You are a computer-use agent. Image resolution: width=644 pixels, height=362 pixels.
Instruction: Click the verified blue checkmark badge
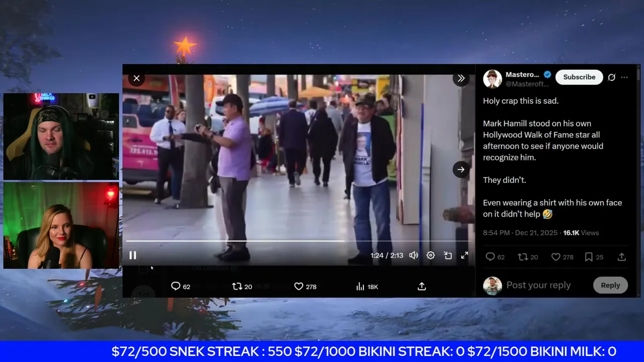pyautogui.click(x=547, y=74)
